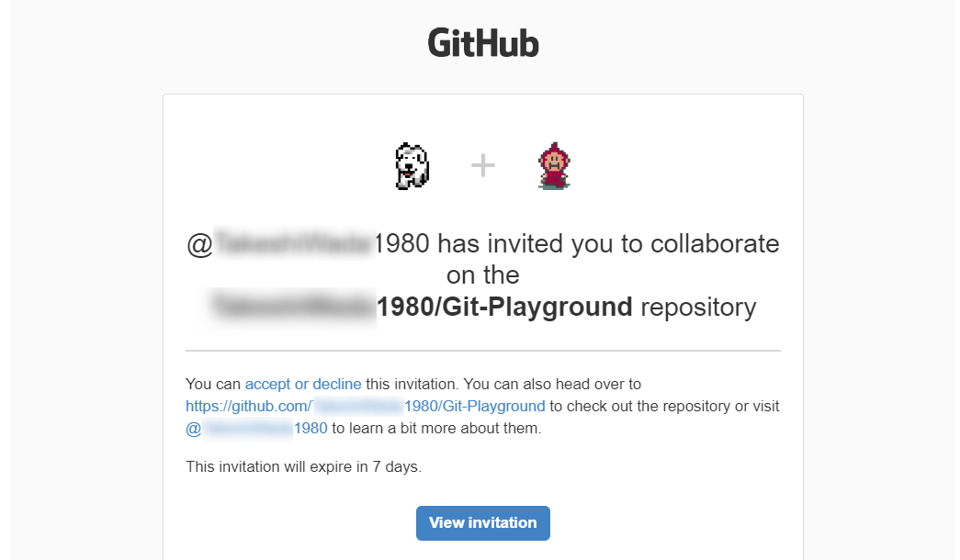Visit the @ profile link below the URL
Screen dimensions: 960x560
tap(256, 428)
